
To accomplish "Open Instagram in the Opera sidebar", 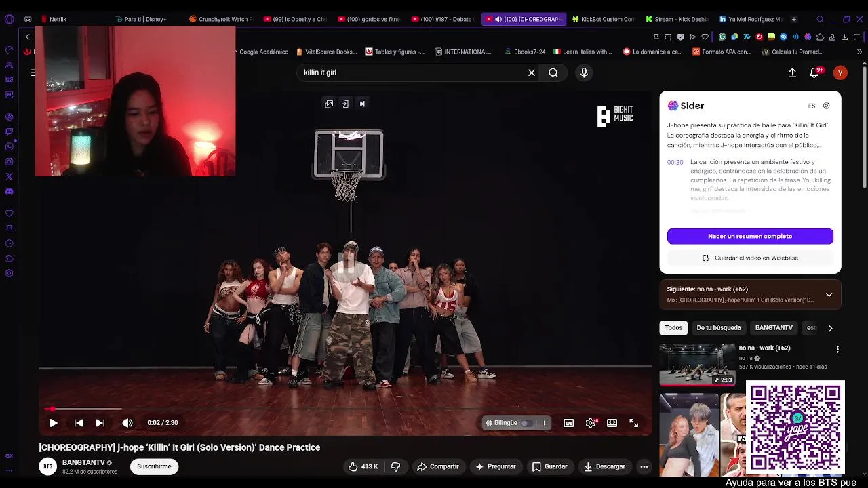I will point(9,161).
